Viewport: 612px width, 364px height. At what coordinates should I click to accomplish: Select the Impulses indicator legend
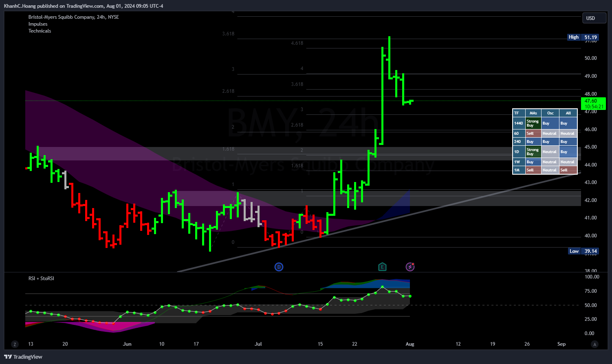pyautogui.click(x=38, y=24)
